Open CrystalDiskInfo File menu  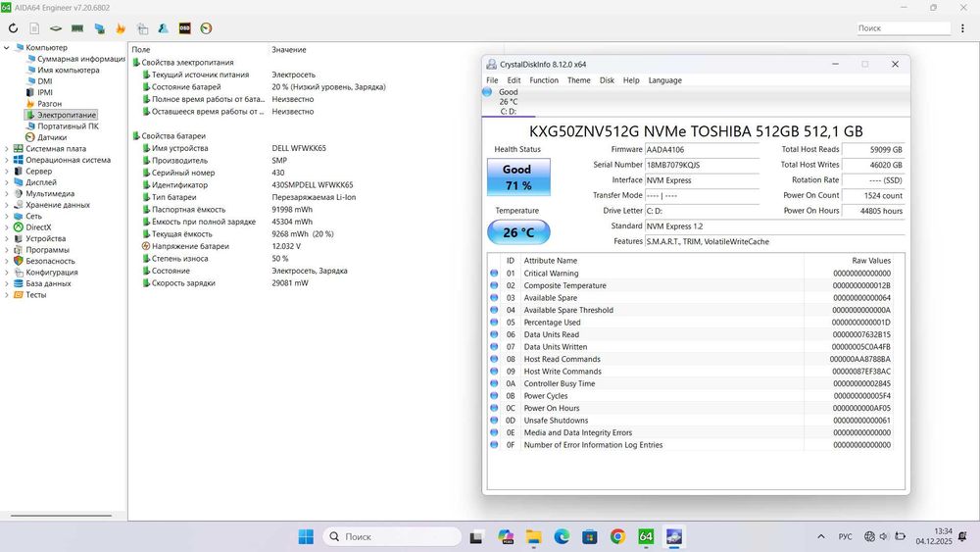(492, 80)
